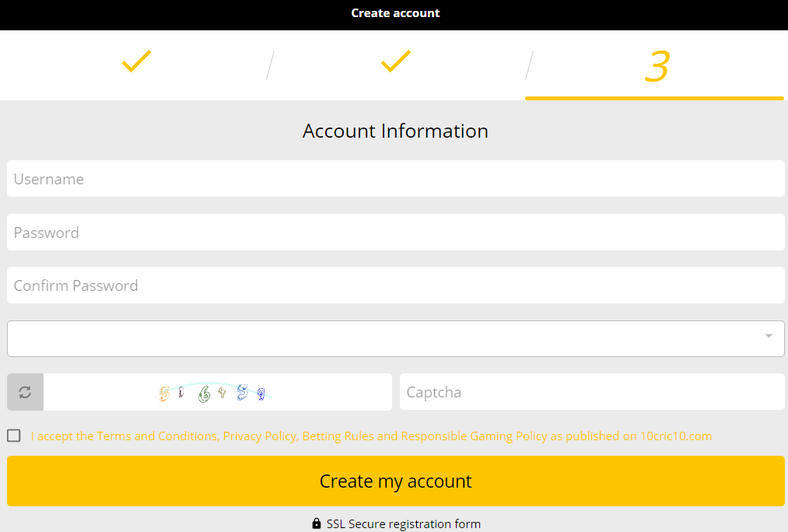Click the captcha refresh icon
Screen dimensions: 788x532
coord(25,392)
